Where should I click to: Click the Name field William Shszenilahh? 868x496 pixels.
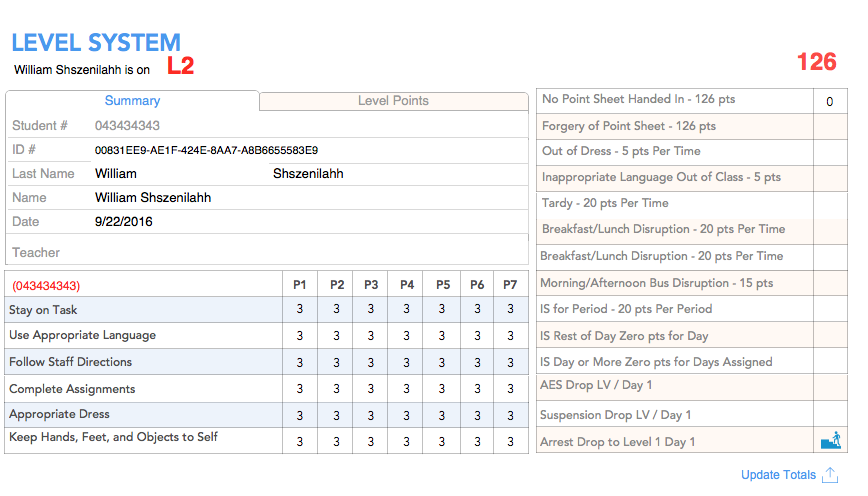pyautogui.click(x=310, y=198)
